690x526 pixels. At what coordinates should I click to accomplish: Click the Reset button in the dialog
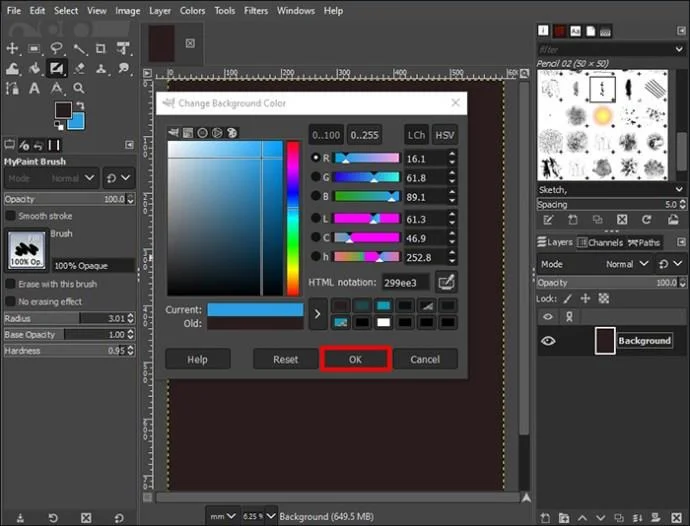[x=286, y=359]
